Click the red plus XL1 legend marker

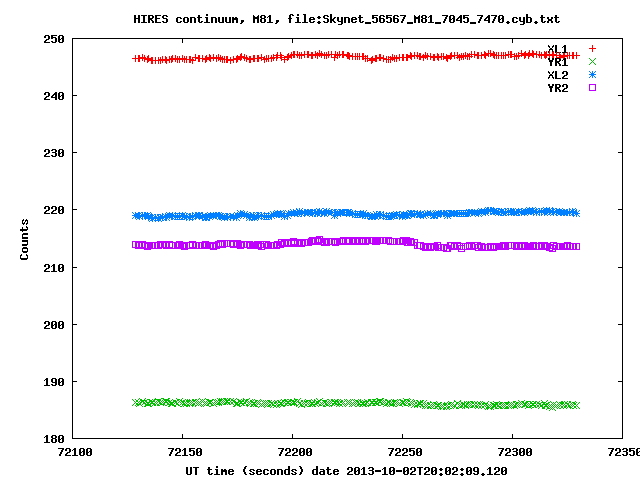[592, 49]
